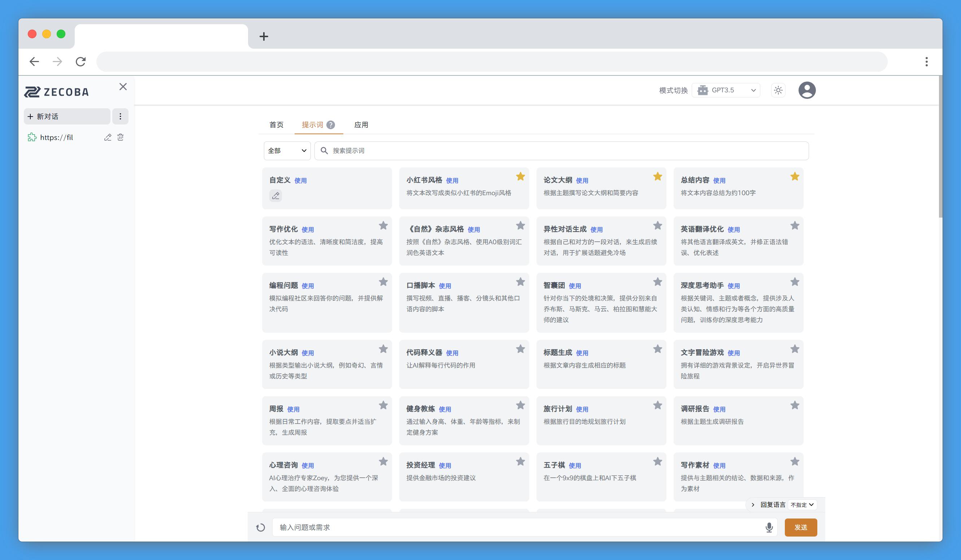Click the microphone voice input icon
Viewport: 961px width, 560px height.
769,527
